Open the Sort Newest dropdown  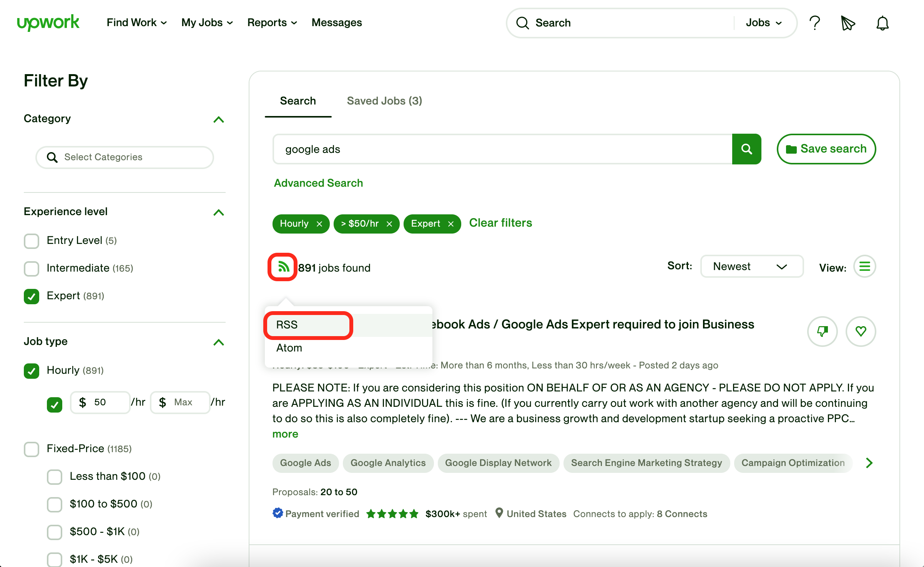pos(751,267)
